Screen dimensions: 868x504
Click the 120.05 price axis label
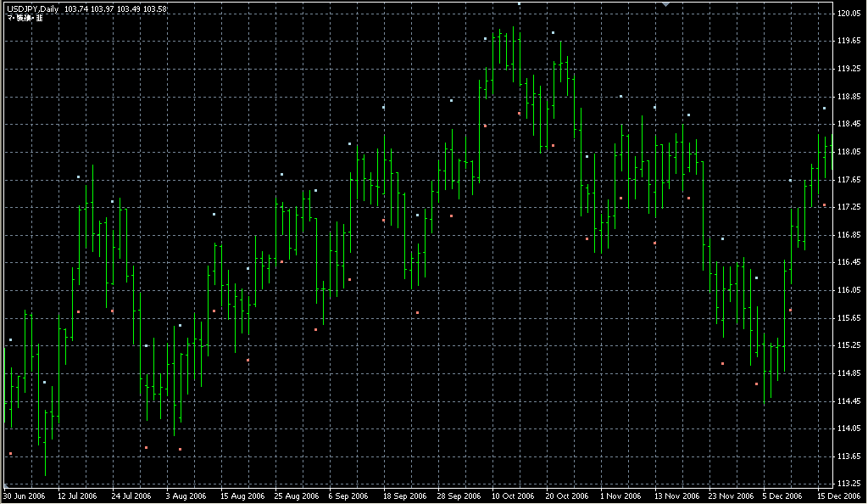click(849, 14)
